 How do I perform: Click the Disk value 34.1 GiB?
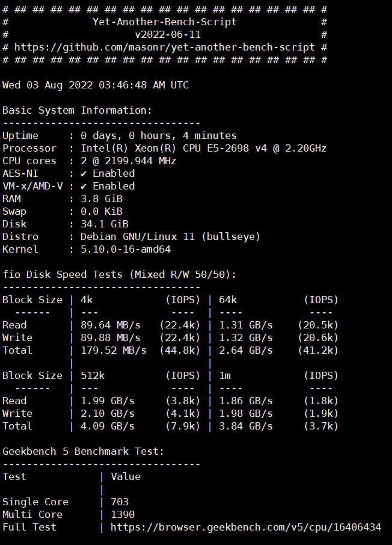(x=105, y=224)
